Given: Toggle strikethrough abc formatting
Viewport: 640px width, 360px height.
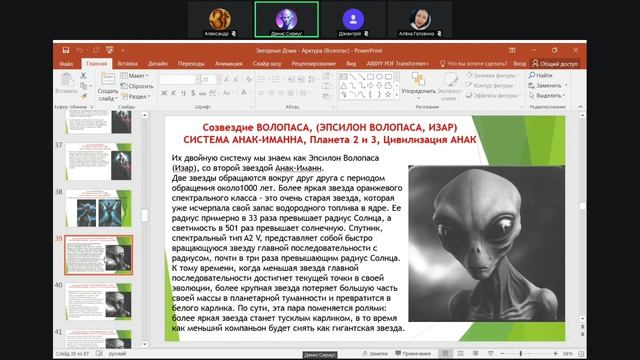Looking at the screenshot, I should [203, 93].
